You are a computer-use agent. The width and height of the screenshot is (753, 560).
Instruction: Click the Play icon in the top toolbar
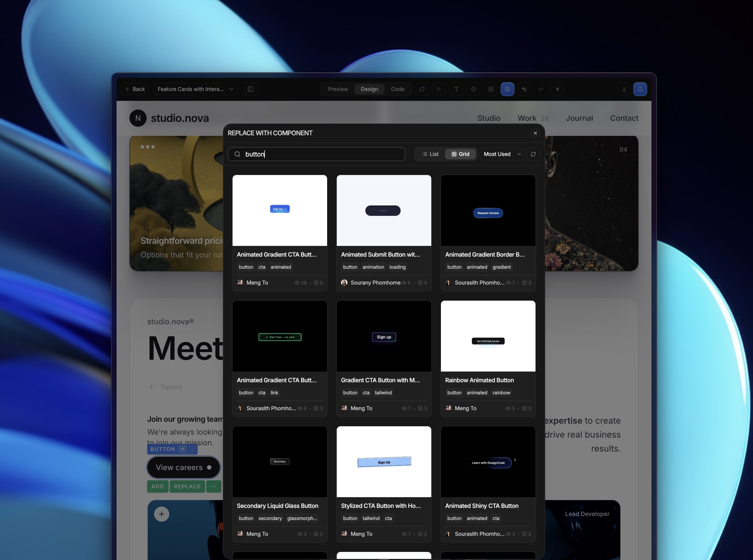pyautogui.click(x=438, y=89)
